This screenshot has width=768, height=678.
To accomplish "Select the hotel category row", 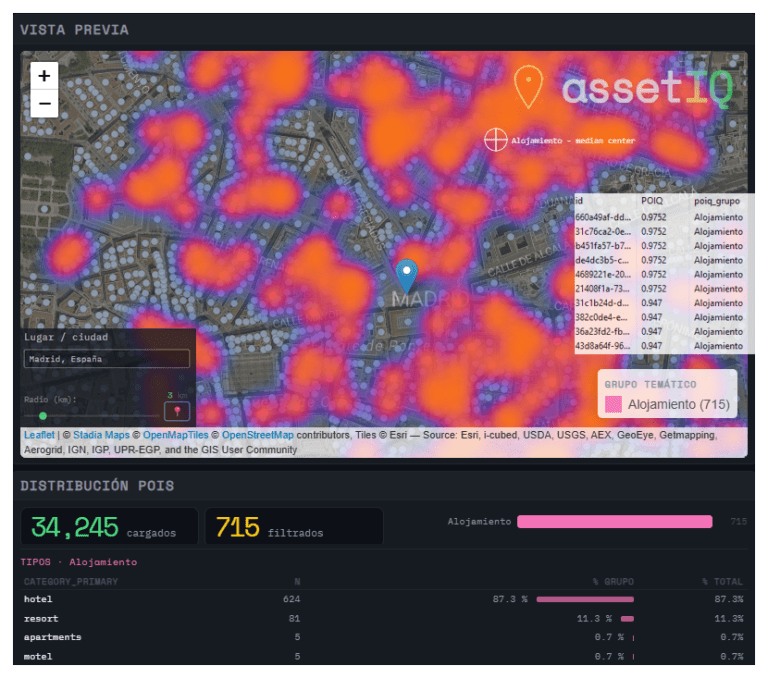I will 384,599.
